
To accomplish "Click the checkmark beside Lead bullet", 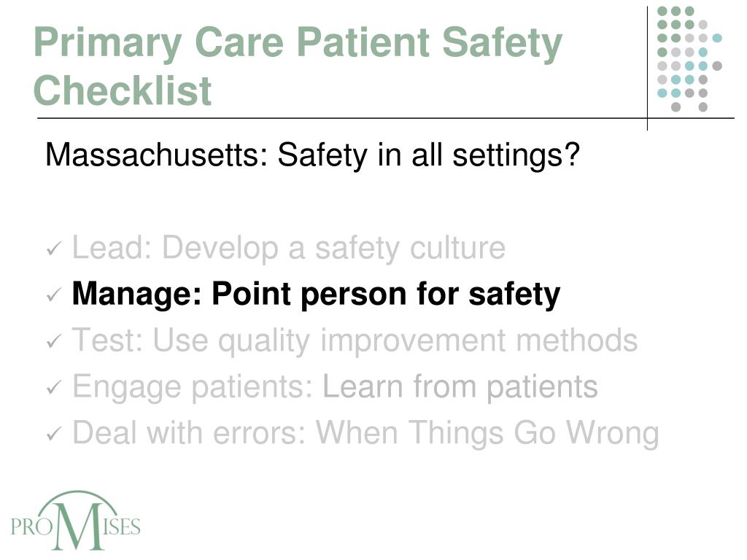I will pyautogui.click(x=54, y=249).
